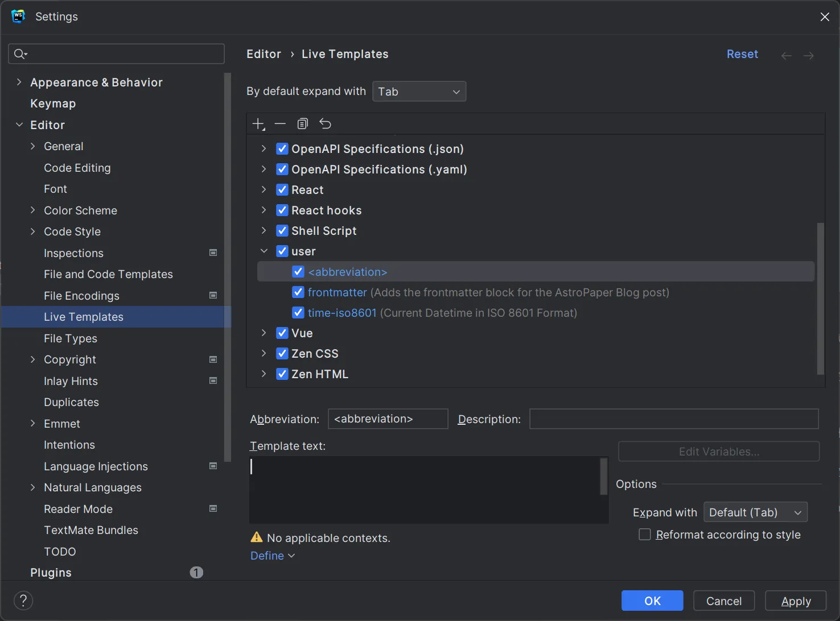Open File and Code Templates page
The height and width of the screenshot is (621, 840).
[108, 274]
